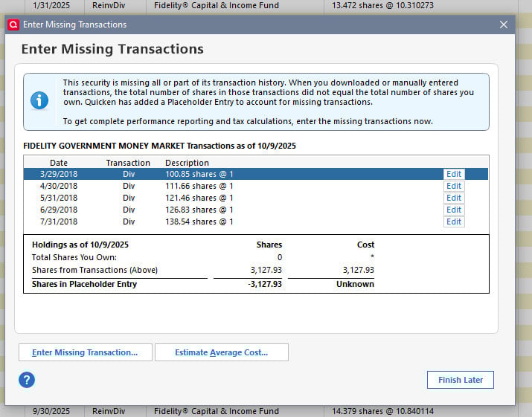Click Shares from Transactions (Above) label

[x=94, y=270]
